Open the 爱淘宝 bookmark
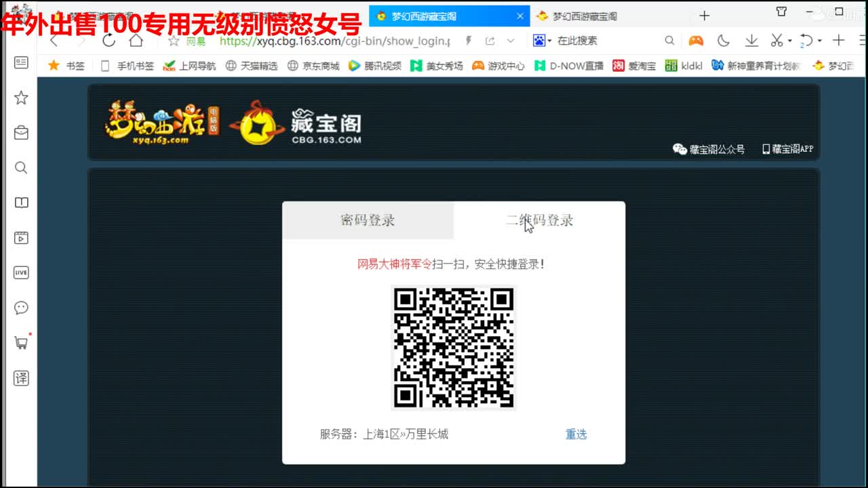The width and height of the screenshot is (868, 488). point(634,66)
